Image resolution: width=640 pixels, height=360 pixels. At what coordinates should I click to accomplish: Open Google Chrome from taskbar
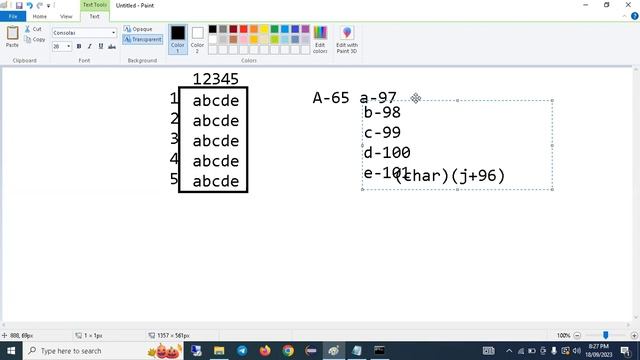coord(288,351)
